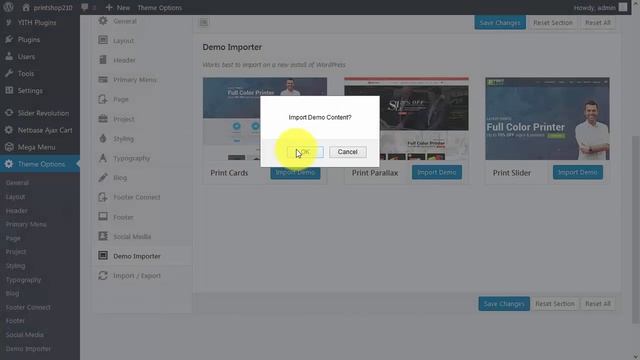Click the Tools wrench icon in sidebar
The height and width of the screenshot is (360, 640).
point(9,73)
